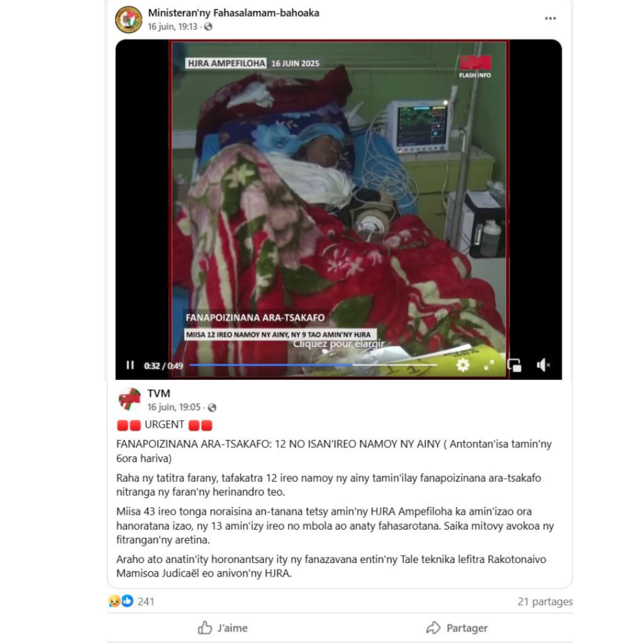The image size is (644, 644).
Task: Open the post options three-dot menu
Action: coord(550,18)
